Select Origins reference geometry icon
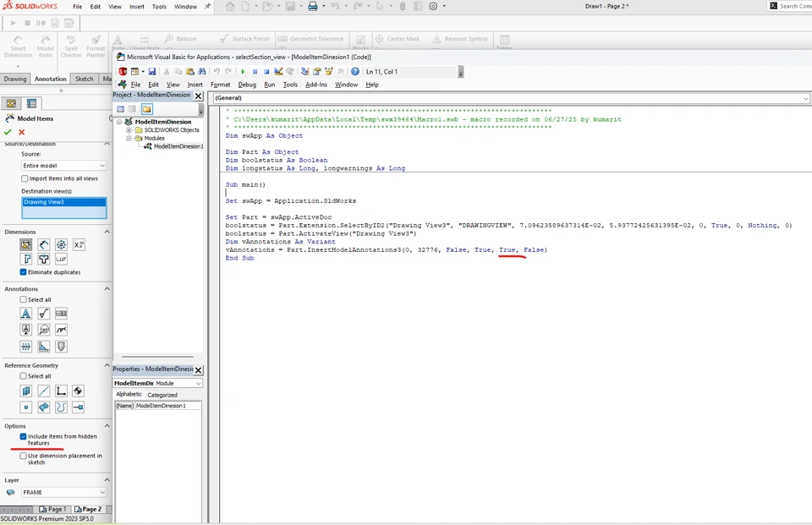 (x=61, y=391)
